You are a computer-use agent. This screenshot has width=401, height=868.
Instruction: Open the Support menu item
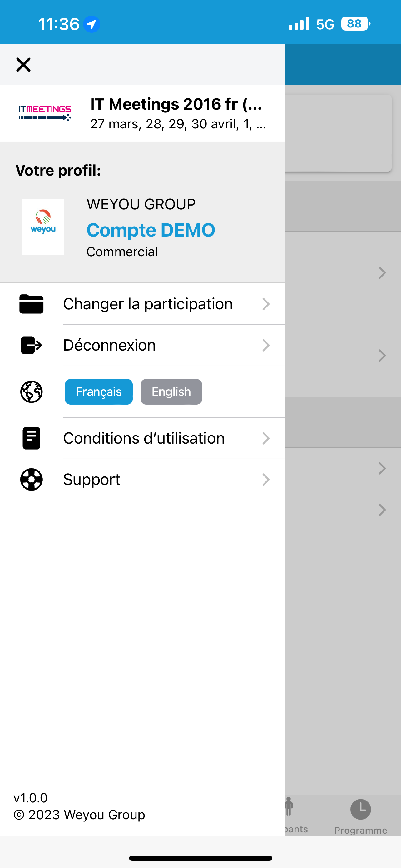tap(92, 479)
